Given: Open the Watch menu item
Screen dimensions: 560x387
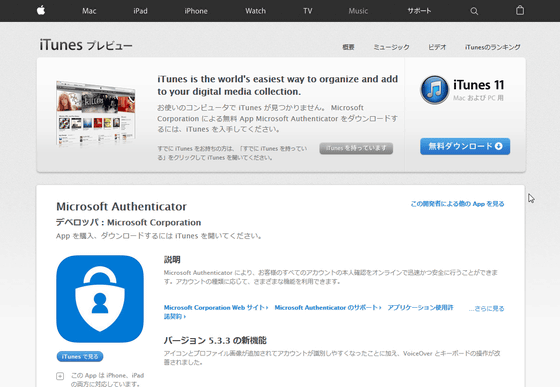Looking at the screenshot, I should (255, 11).
